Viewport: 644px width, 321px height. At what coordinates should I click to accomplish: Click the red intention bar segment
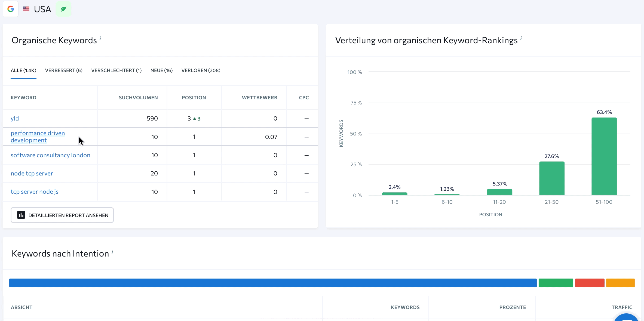[590, 283]
